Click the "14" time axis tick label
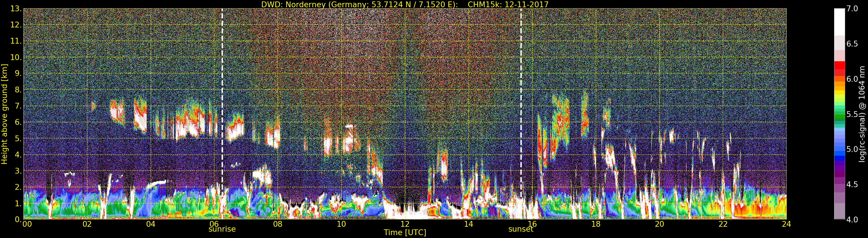The width and height of the screenshot is (868, 238). point(469,224)
